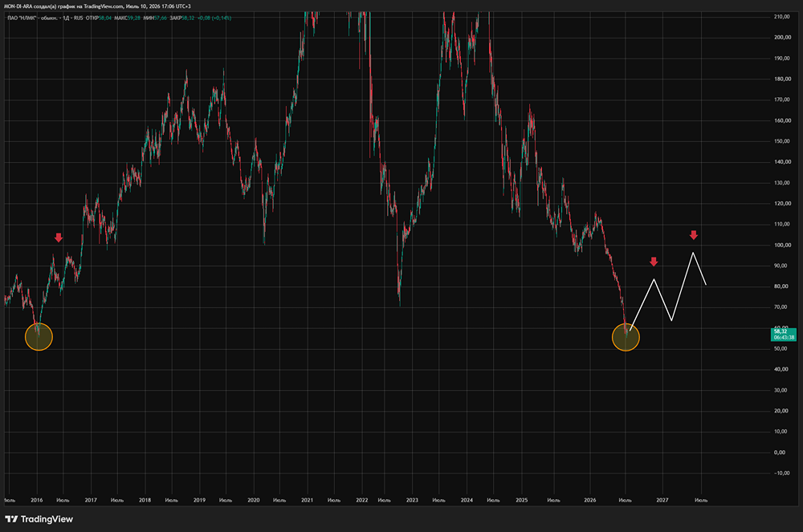803x532 pixels.
Task: Click the orange circle at the 2026 low
Action: click(626, 337)
